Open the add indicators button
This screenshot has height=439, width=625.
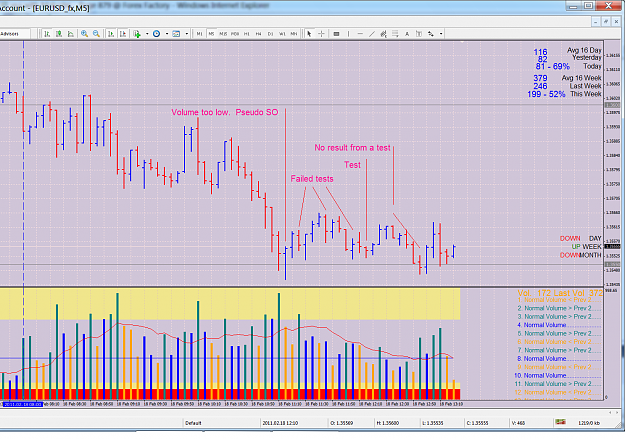tap(137, 34)
